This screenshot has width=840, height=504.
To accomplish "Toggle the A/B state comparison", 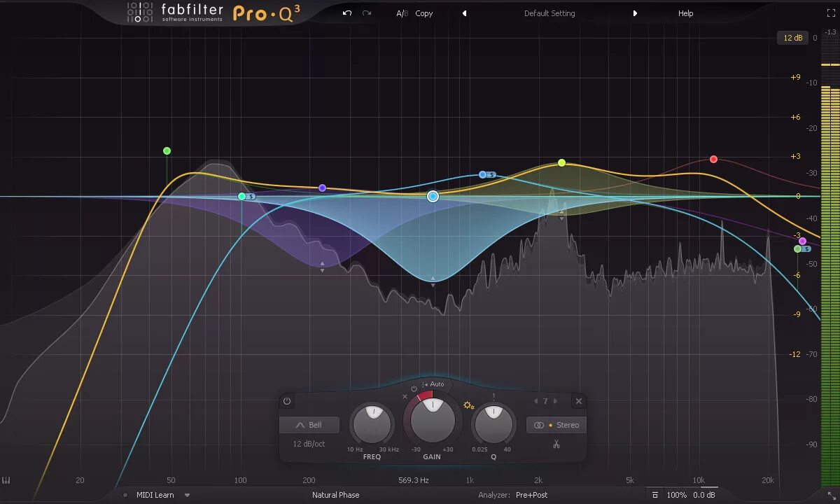I will click(402, 13).
